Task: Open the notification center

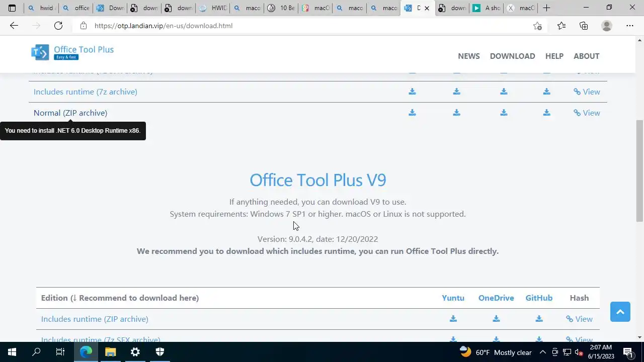Action: (x=628, y=352)
